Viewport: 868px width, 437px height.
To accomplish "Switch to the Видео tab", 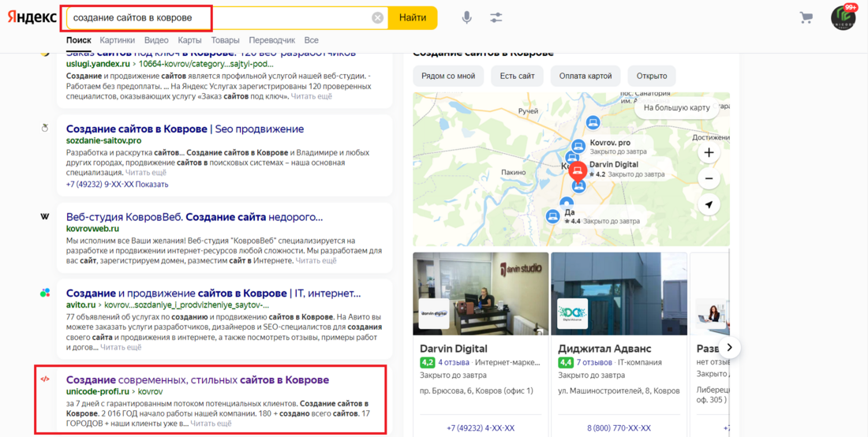I will point(157,40).
